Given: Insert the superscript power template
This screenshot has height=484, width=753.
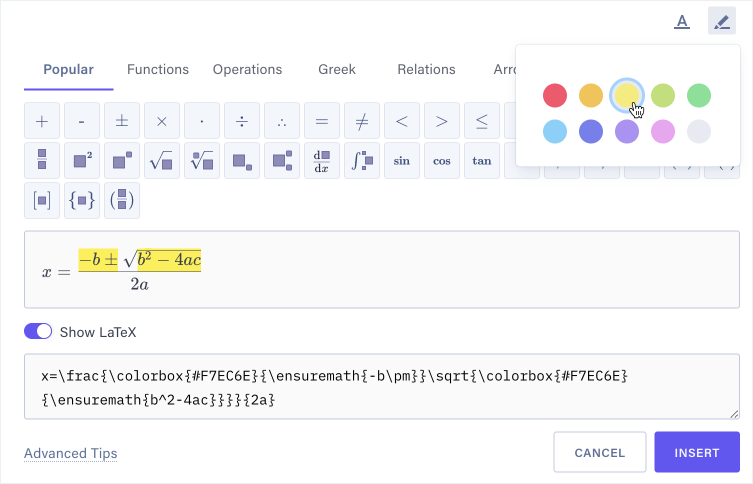Looking at the screenshot, I should coord(122,160).
